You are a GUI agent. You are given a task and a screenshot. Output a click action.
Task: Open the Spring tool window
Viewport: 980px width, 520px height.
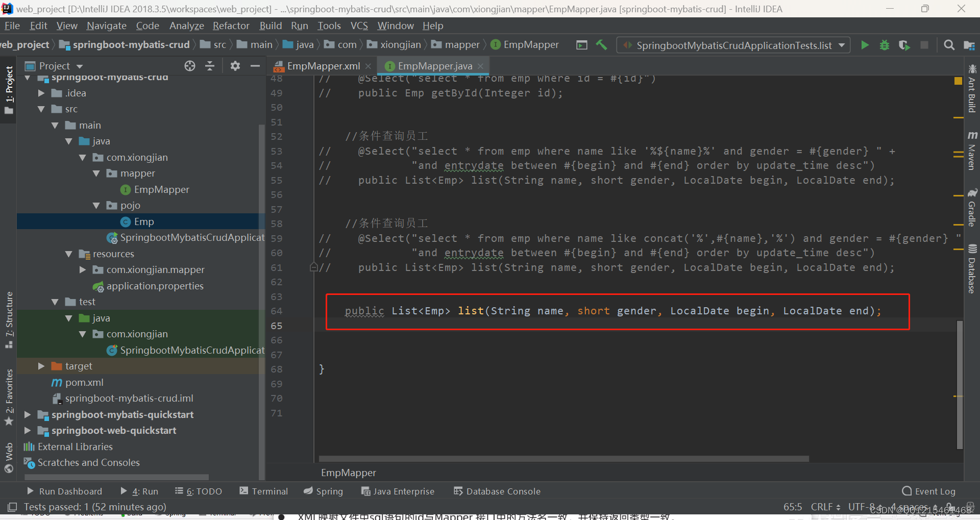323,491
